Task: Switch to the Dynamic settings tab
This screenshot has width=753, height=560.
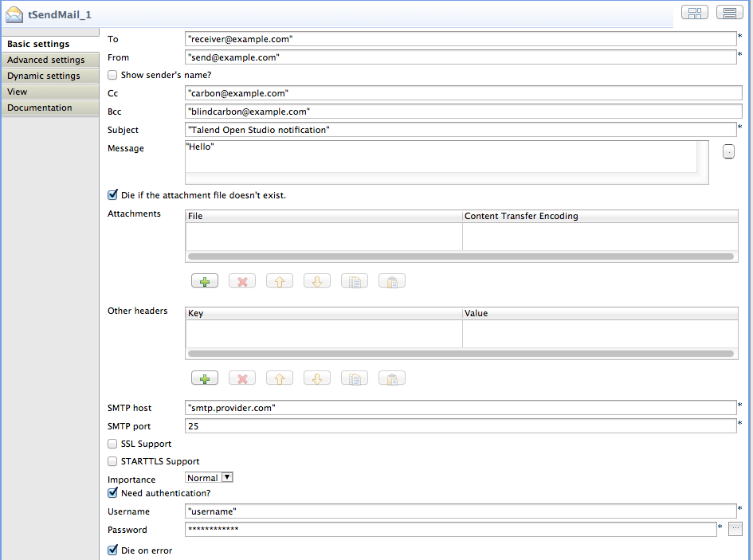Action: [44, 76]
